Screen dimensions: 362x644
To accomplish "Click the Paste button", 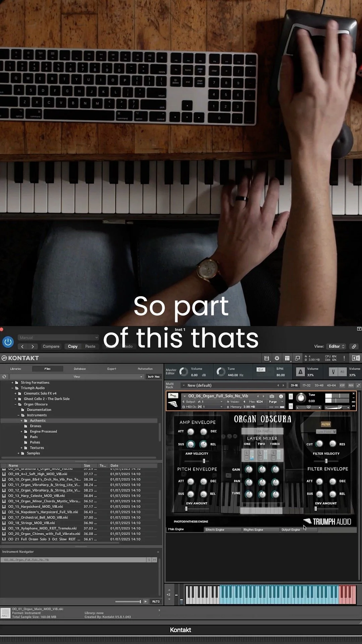I will click(x=90, y=346).
